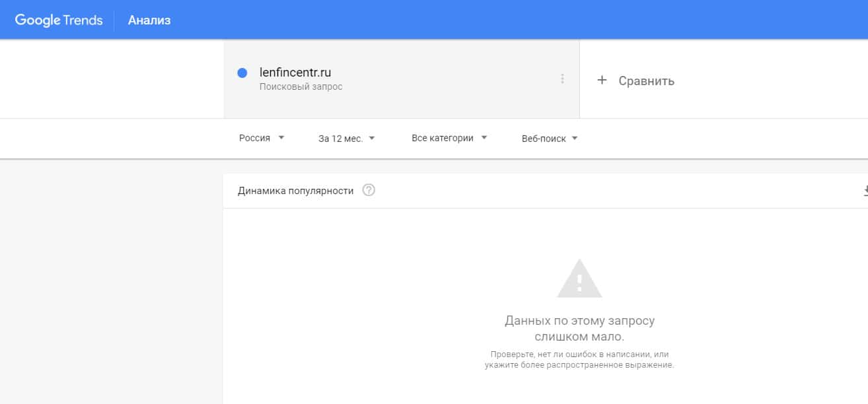This screenshot has width=868, height=404.
Task: Click the Поисковый запрос subtitle
Action: click(301, 86)
